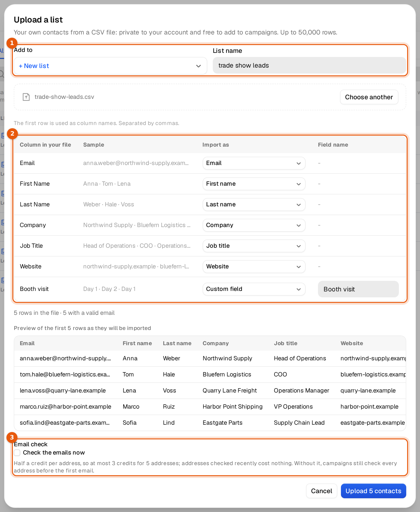Click the preview email lena.voss@quarry-lane.example

pos(63,390)
